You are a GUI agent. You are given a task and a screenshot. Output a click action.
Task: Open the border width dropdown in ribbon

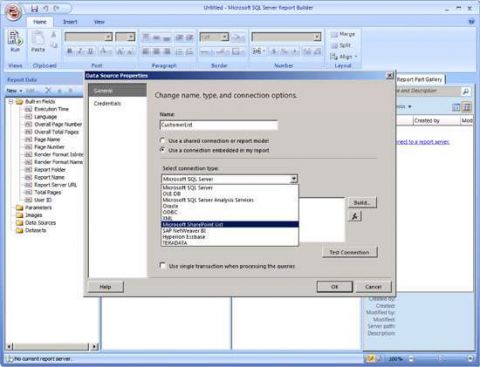225,37
